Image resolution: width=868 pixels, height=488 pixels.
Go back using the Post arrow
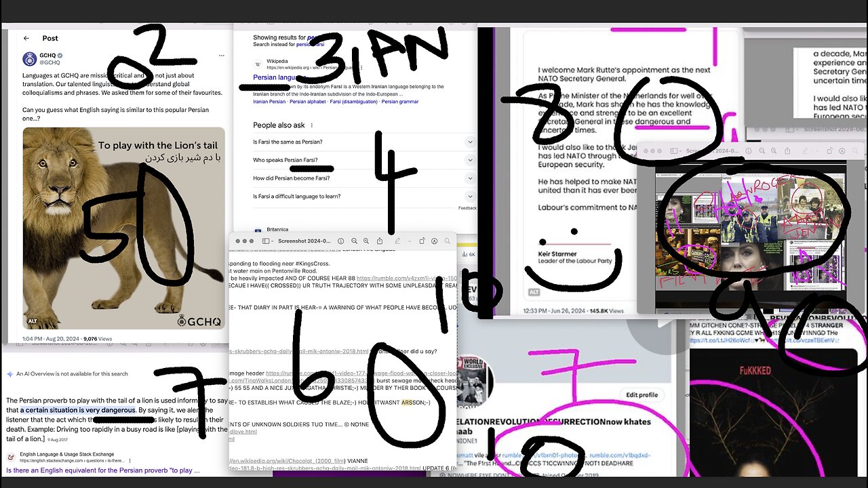26,38
